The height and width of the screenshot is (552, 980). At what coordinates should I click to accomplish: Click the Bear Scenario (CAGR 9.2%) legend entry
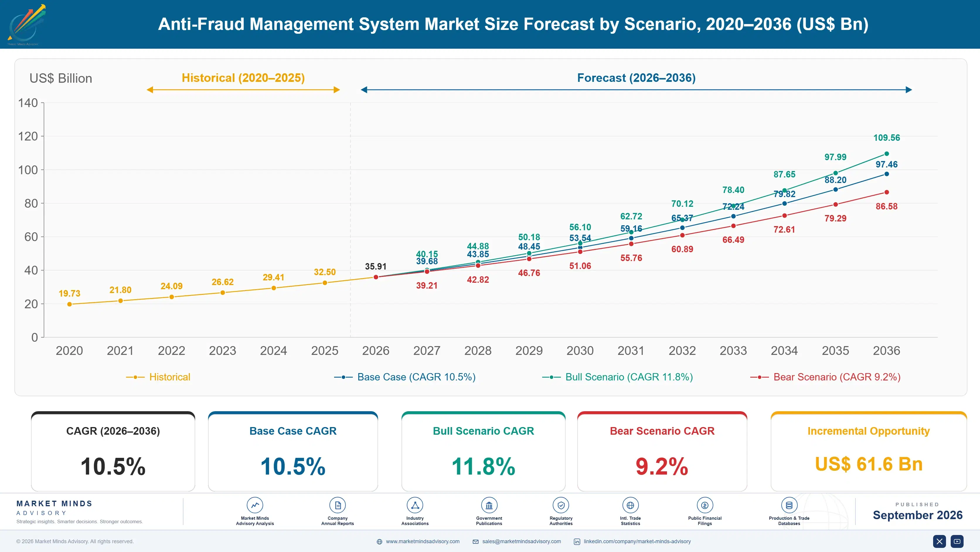(x=825, y=377)
